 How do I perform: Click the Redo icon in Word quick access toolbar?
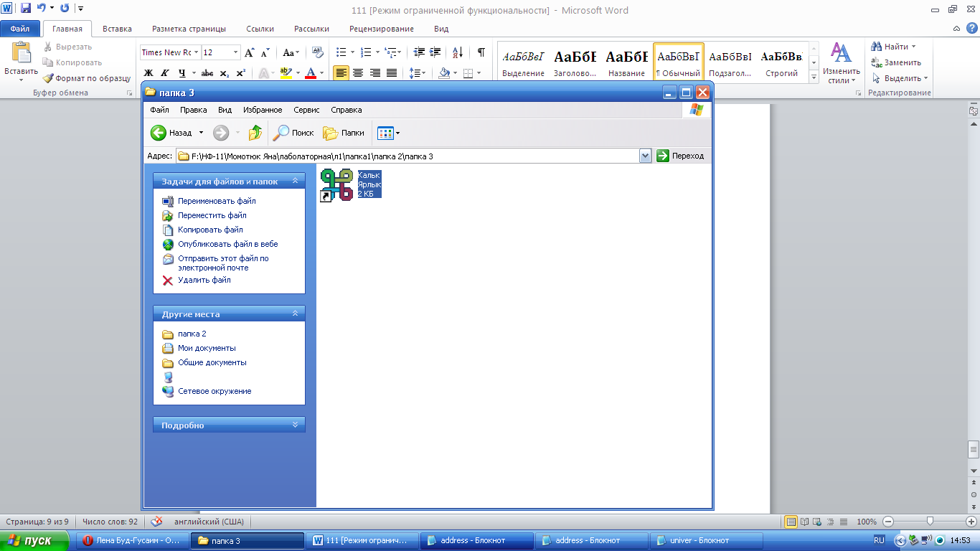tap(65, 9)
